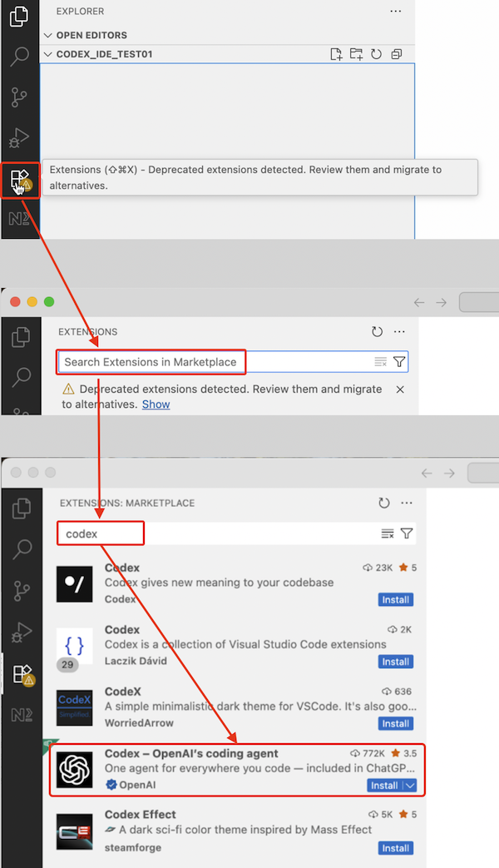Go back arrow in middle window title bar
Screen dimensions: 499x868
[x=419, y=302]
